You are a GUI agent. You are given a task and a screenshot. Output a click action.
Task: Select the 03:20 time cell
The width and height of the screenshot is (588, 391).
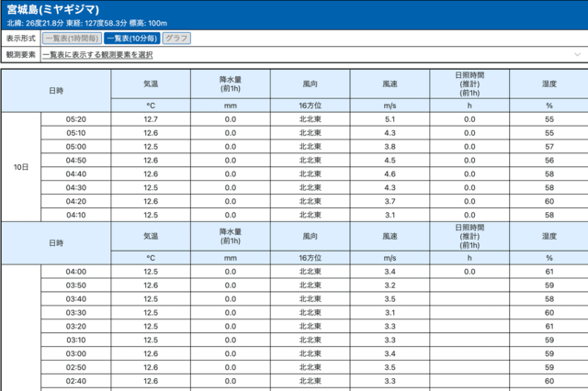75,326
